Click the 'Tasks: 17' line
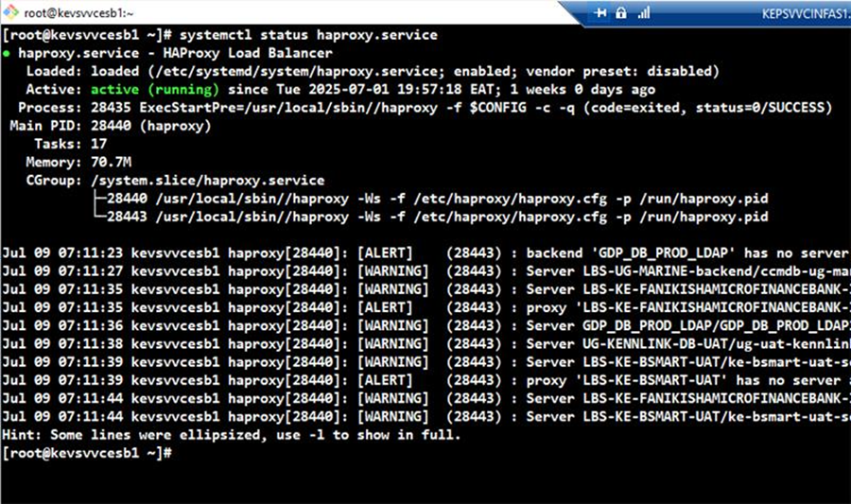Screen dimensions: 851x504 point(71,144)
